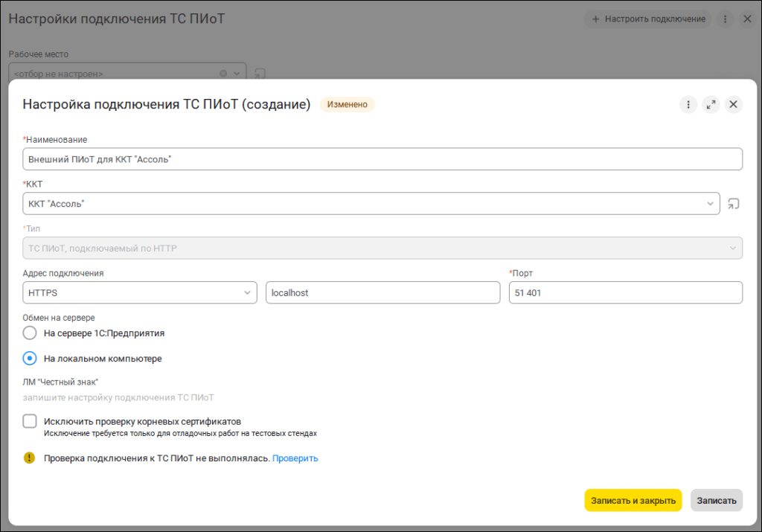Expand the Рабочее место filter dropdown
This screenshot has height=532, width=762.
click(237, 74)
